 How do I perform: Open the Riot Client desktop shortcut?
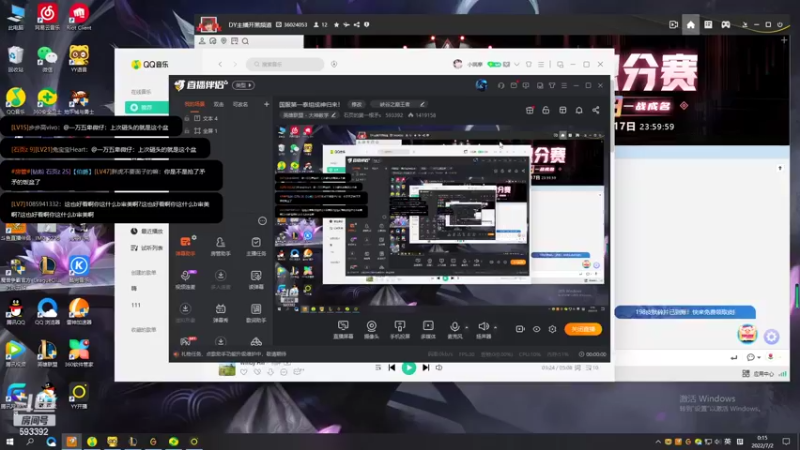click(x=79, y=17)
